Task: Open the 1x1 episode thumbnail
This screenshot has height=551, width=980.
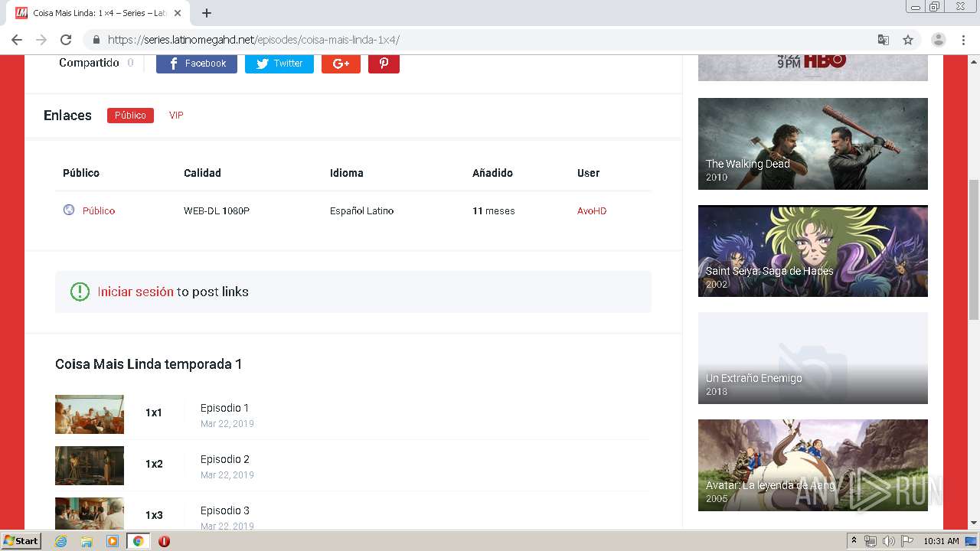Action: pyautogui.click(x=90, y=414)
